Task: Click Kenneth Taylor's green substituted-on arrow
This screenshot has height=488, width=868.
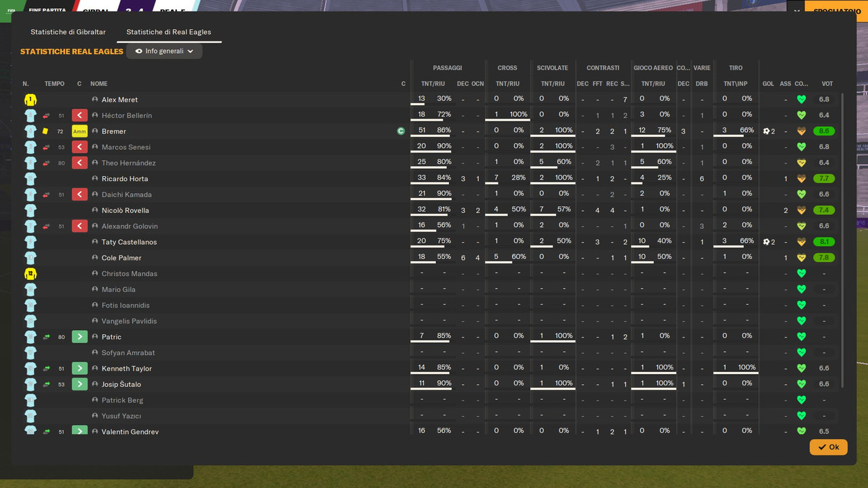Action: [79, 369]
